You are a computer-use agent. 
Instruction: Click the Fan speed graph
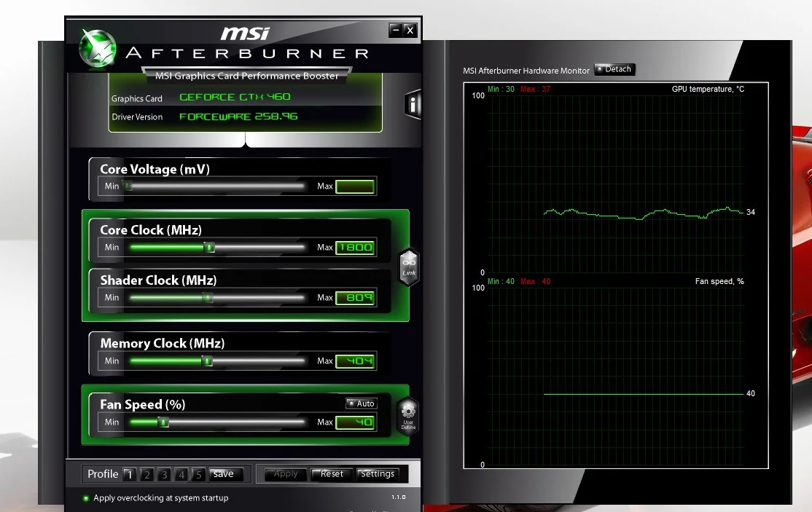pyautogui.click(x=614, y=376)
